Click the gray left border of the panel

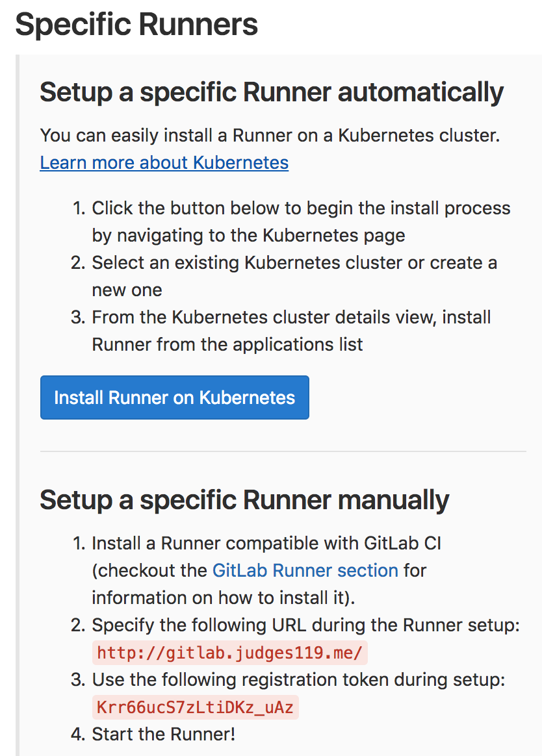tap(18, 405)
